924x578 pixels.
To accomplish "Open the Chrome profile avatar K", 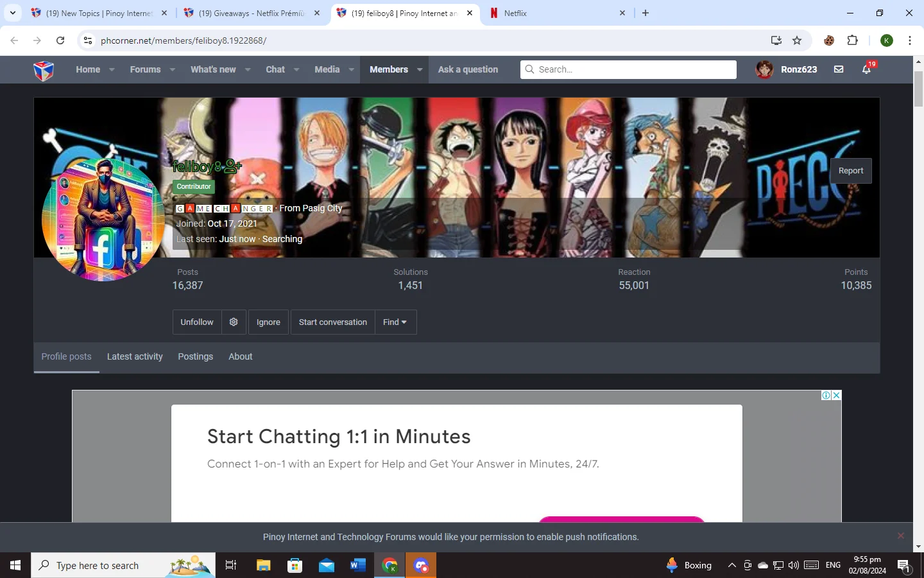I will tap(887, 40).
